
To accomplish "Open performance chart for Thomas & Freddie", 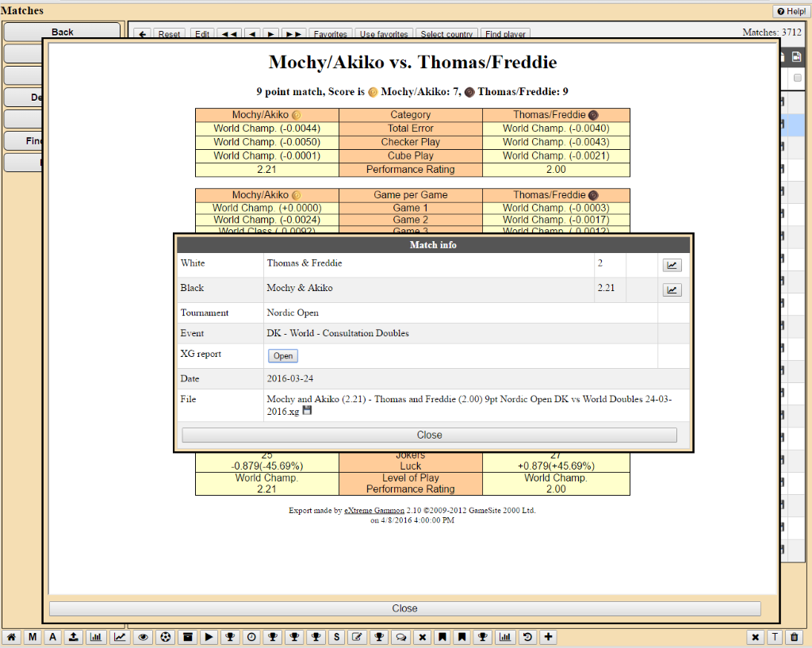I will [x=672, y=265].
